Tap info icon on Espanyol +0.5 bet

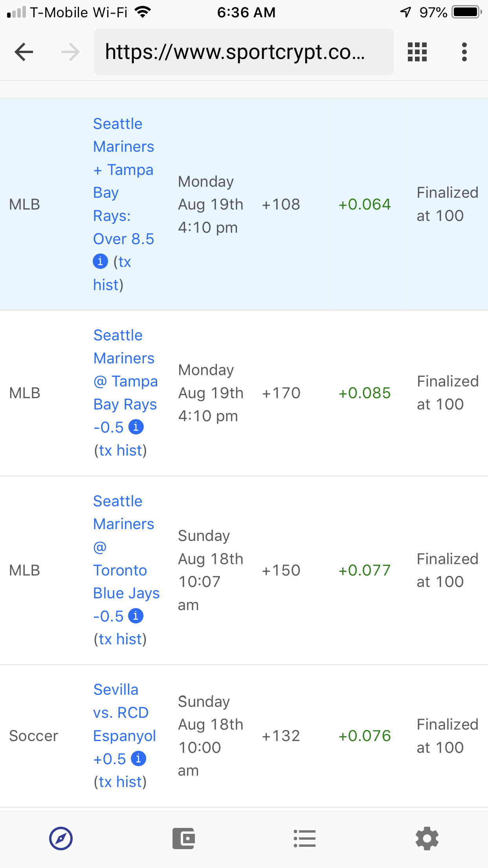(138, 758)
